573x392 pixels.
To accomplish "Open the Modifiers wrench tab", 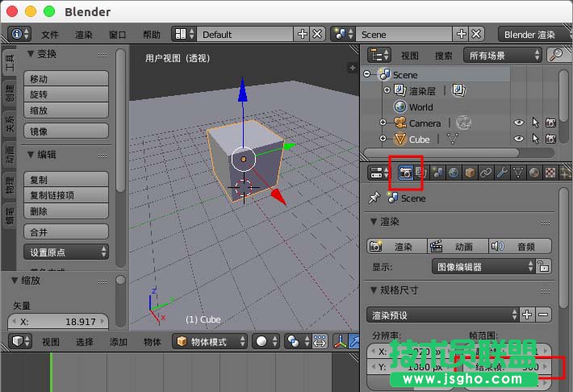I will point(502,173).
